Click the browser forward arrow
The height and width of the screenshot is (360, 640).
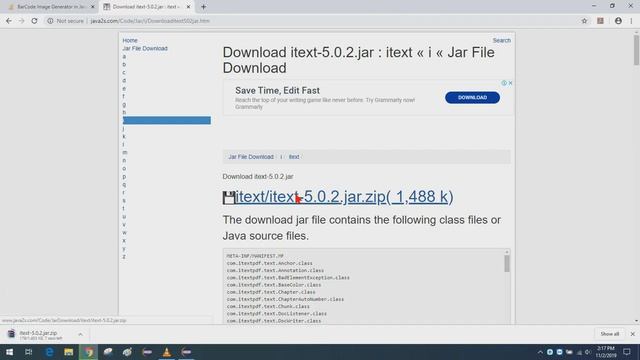pyautogui.click(x=21, y=21)
